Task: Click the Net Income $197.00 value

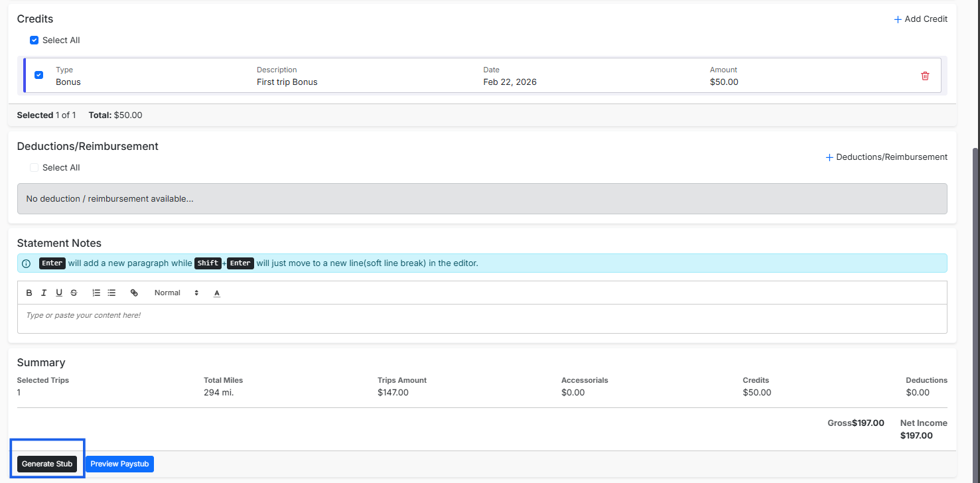Action: pyautogui.click(x=916, y=436)
